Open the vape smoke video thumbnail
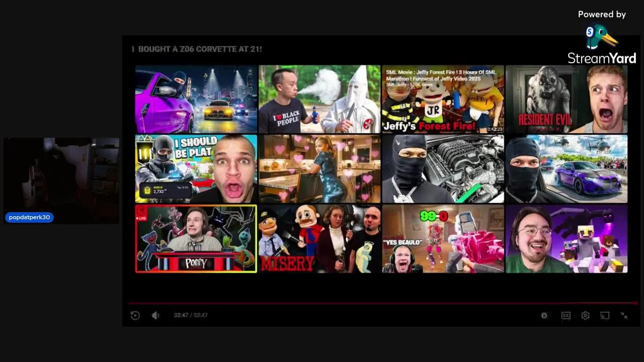Screen dimensions: 644x362 (x=319, y=99)
